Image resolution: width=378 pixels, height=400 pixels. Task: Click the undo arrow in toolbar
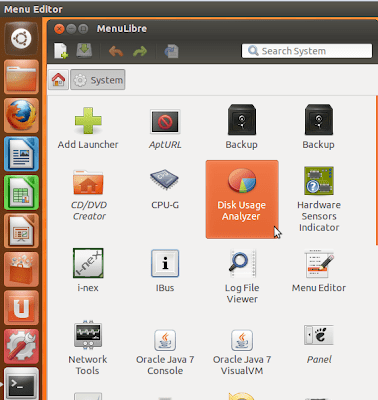click(116, 51)
